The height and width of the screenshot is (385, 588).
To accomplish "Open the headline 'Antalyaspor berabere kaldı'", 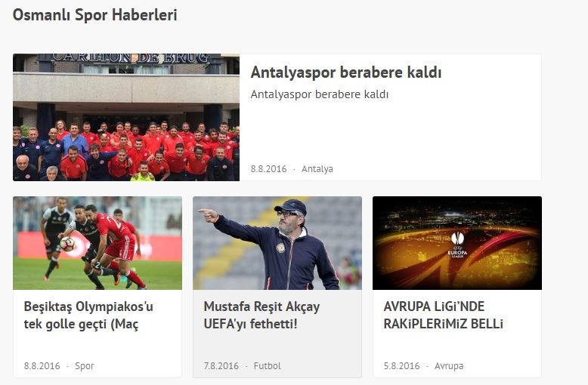I will [345, 72].
